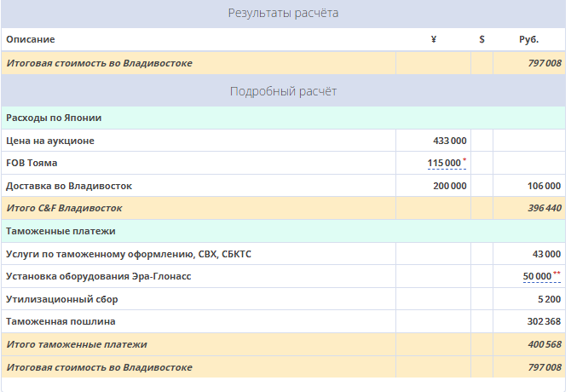
Task: Click the ¥ column header
Action: point(433,39)
